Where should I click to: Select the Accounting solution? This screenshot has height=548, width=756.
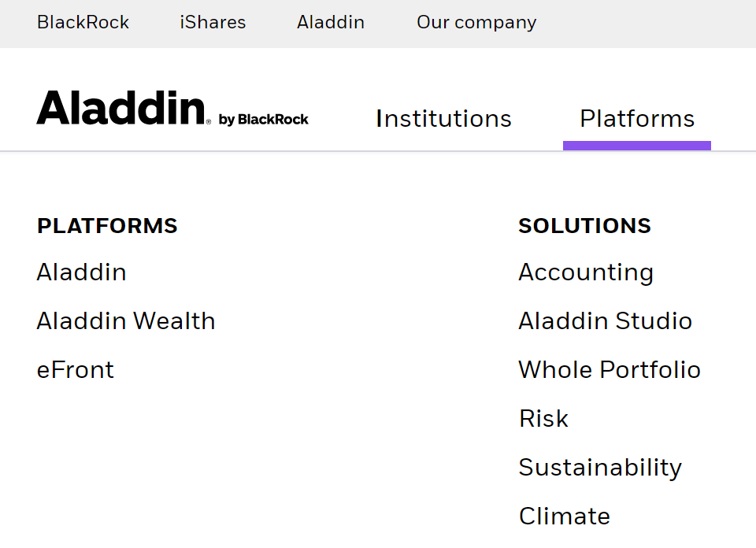point(586,272)
